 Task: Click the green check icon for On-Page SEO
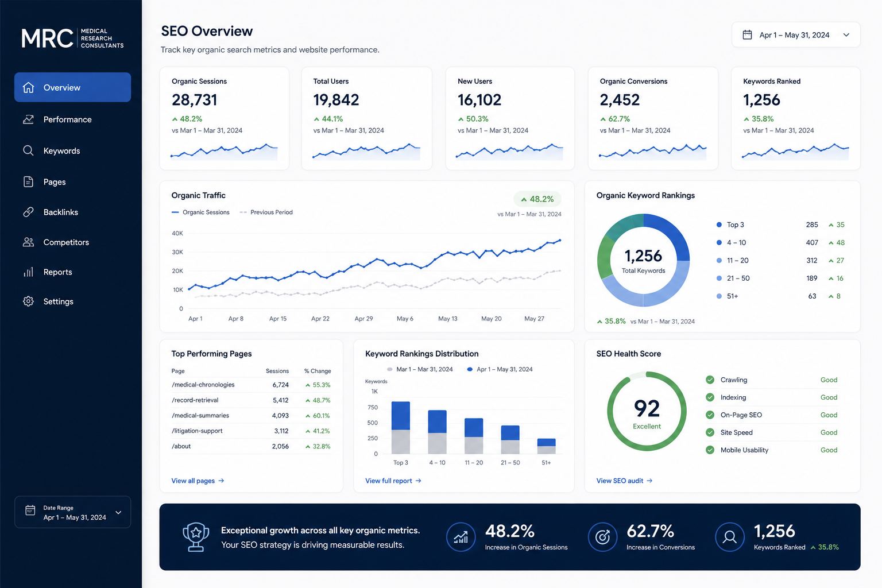point(710,415)
